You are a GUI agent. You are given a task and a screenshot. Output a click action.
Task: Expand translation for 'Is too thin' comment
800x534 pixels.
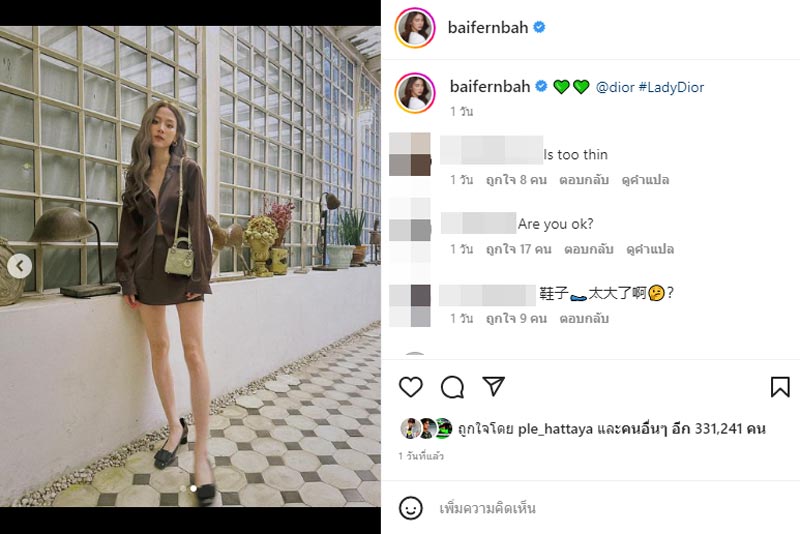pos(647,180)
